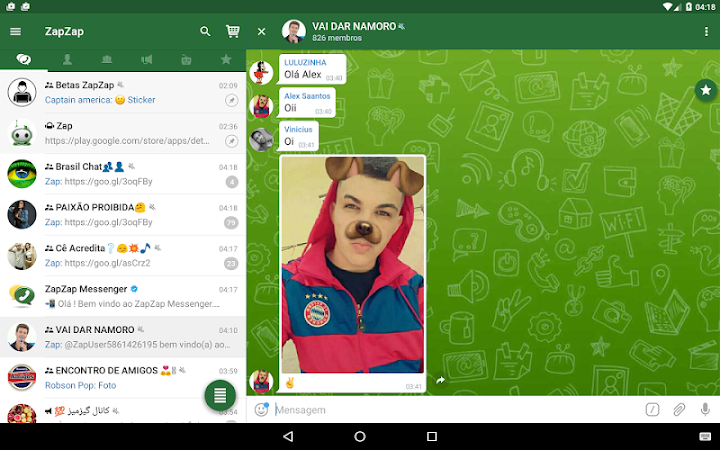Open the chat overflow three-dot menu
720x450 pixels.
[x=706, y=31]
